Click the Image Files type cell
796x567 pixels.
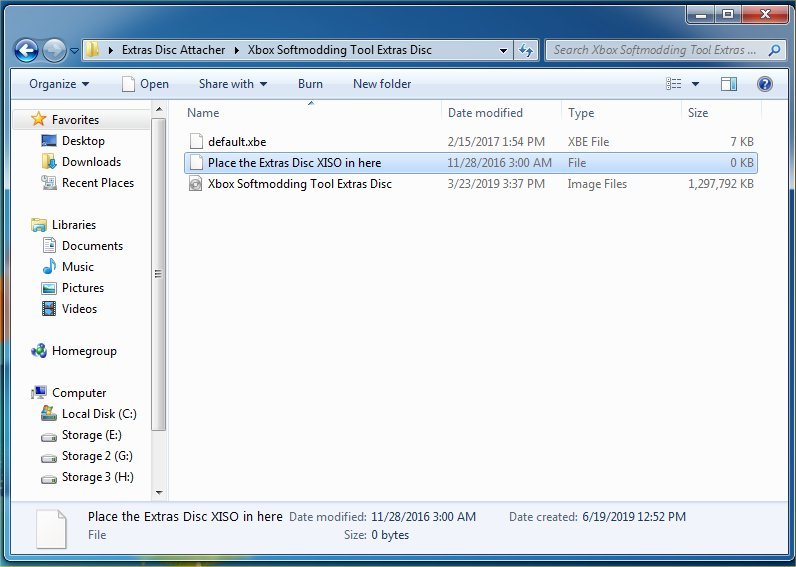coord(597,184)
